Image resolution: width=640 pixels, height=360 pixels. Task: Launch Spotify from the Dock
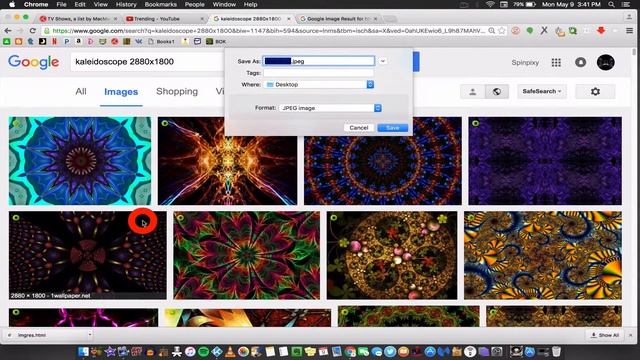[x=203, y=351]
